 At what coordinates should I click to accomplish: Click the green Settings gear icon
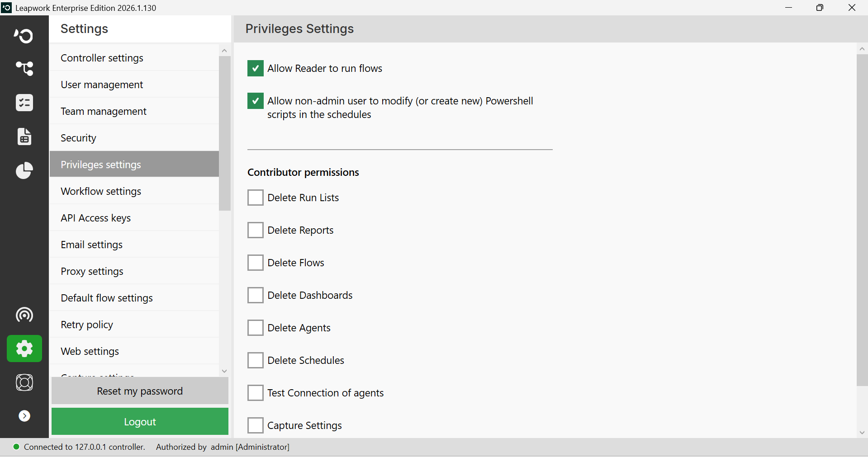click(x=24, y=349)
